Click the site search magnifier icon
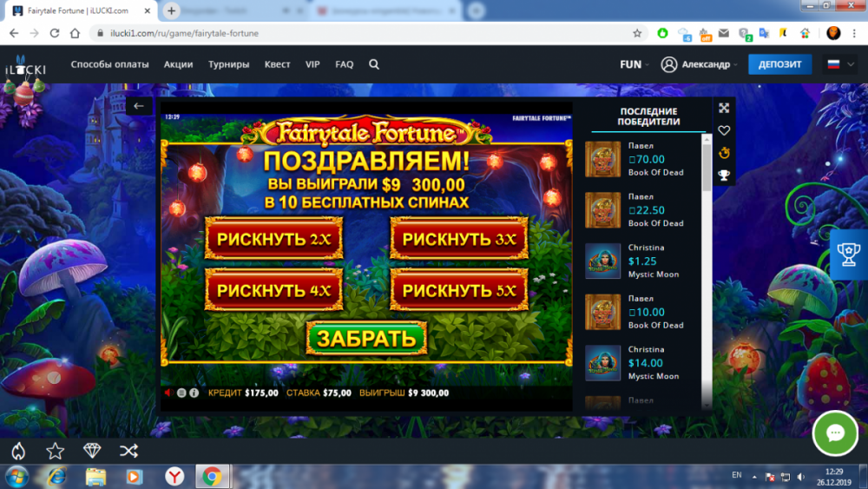Image resolution: width=868 pixels, height=489 pixels. click(x=374, y=64)
